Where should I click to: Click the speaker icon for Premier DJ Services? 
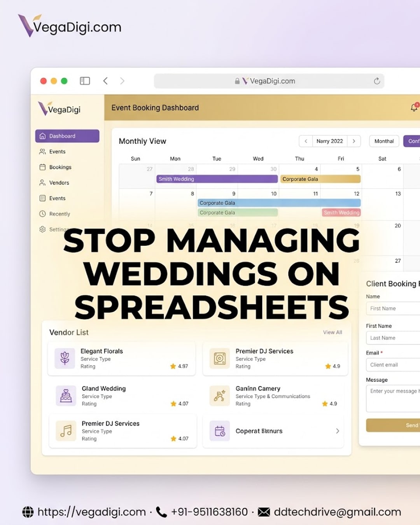point(220,358)
